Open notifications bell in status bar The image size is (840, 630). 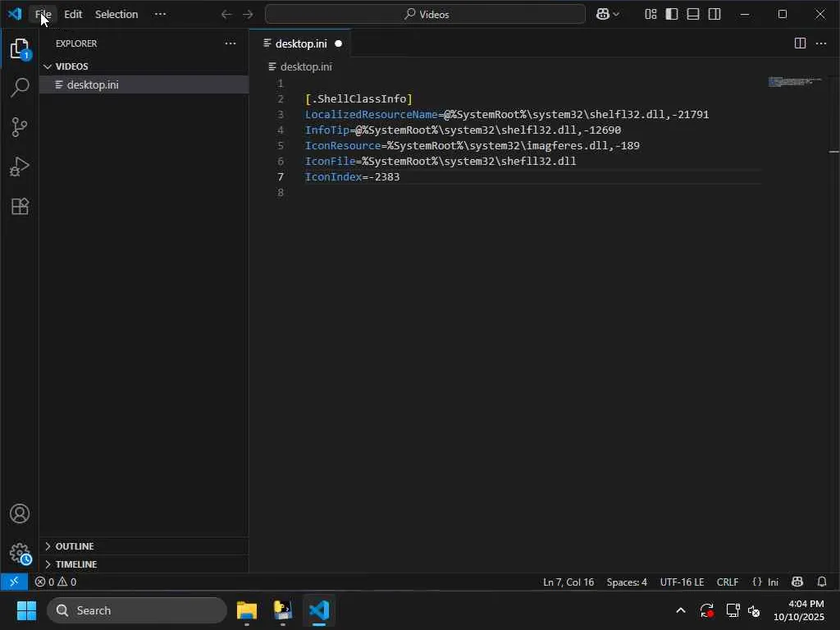click(822, 582)
